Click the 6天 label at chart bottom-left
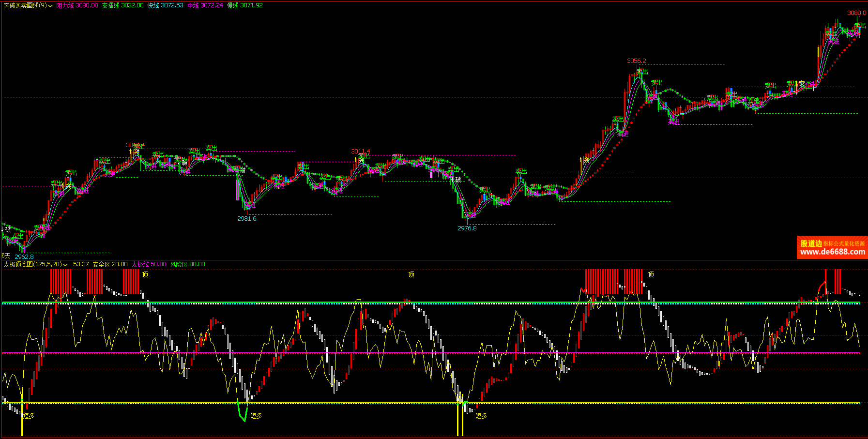 point(6,256)
